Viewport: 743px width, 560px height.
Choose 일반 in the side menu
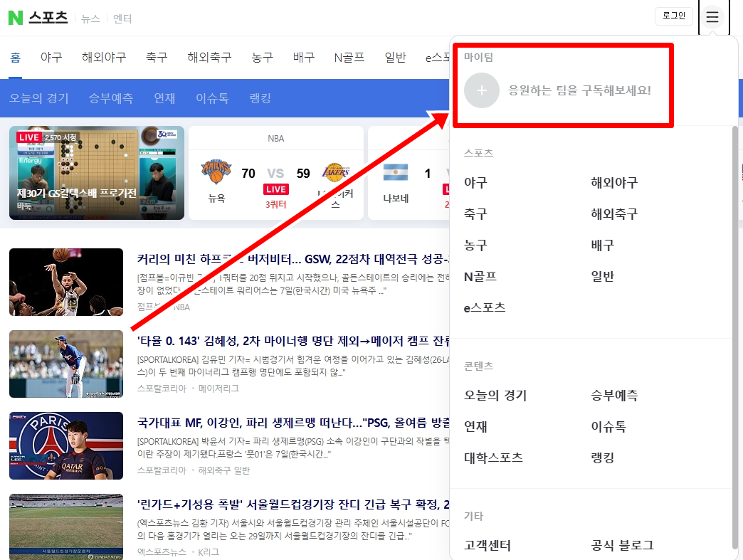click(602, 277)
